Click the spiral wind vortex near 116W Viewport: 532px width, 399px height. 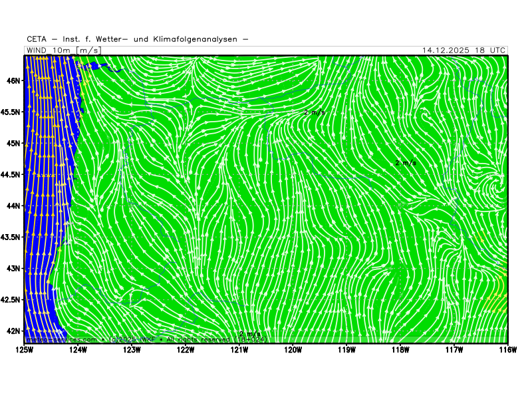495,182
